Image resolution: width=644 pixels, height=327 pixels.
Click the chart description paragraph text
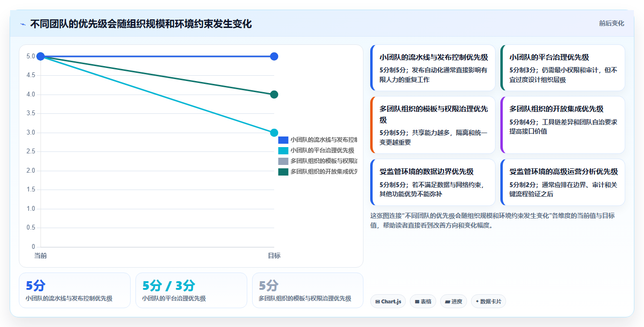492,220
